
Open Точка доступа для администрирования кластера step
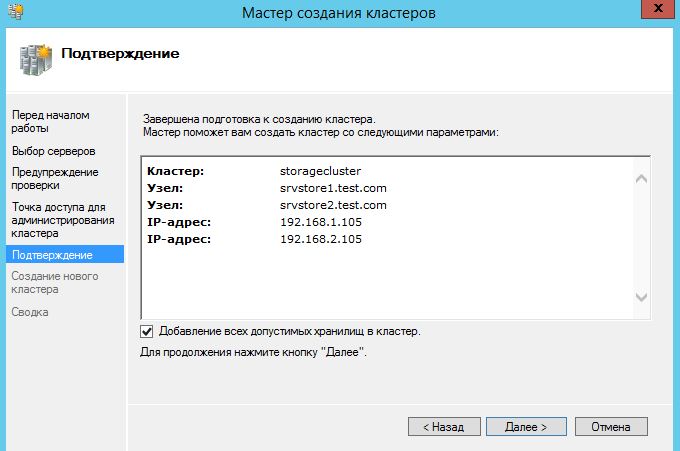click(x=58, y=220)
